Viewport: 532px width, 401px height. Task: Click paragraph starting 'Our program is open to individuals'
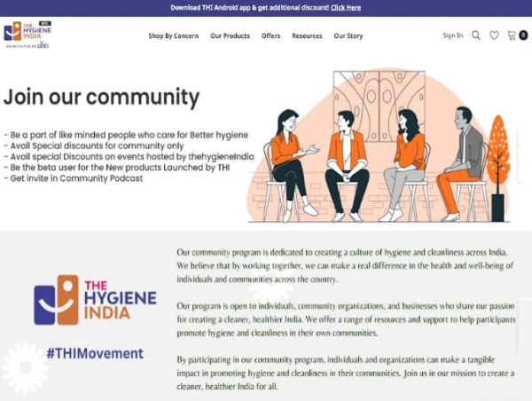[346, 319]
